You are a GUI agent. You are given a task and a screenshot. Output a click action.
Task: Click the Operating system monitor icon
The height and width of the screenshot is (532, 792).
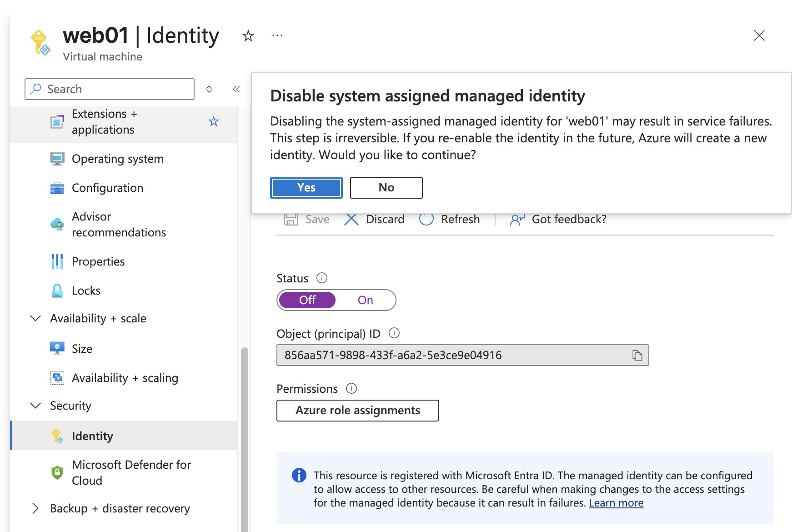pyautogui.click(x=57, y=159)
